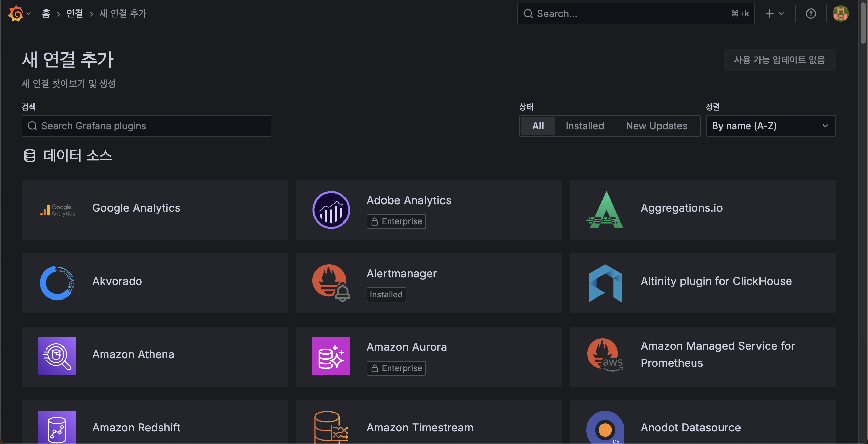Open the By name (A-Z) sort dropdown
The image size is (868, 444).
[x=770, y=126]
